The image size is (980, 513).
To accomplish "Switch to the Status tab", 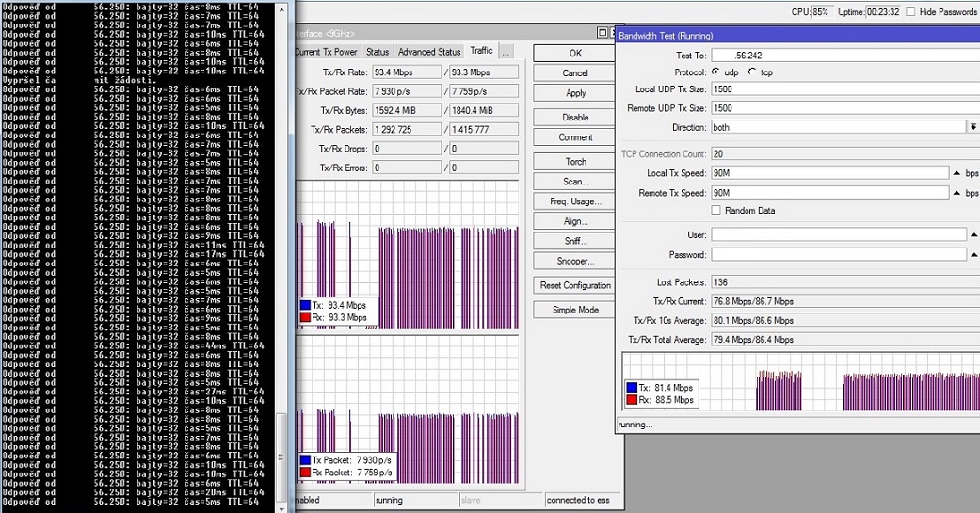I will (x=378, y=52).
